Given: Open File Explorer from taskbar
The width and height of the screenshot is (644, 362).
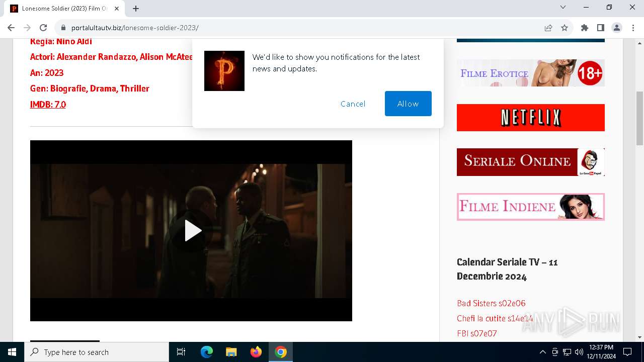Looking at the screenshot, I should (231, 352).
